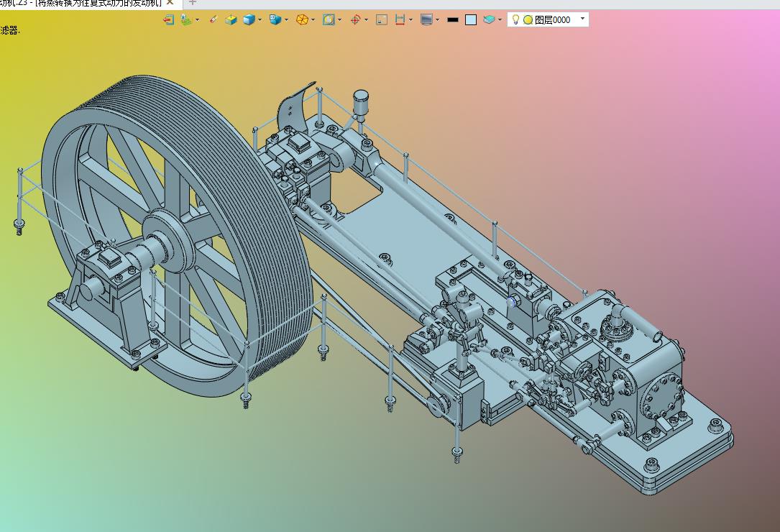Image resolution: width=780 pixels, height=532 pixels.
Task: Expand the monitor display dropdown arrow
Action: [437, 20]
